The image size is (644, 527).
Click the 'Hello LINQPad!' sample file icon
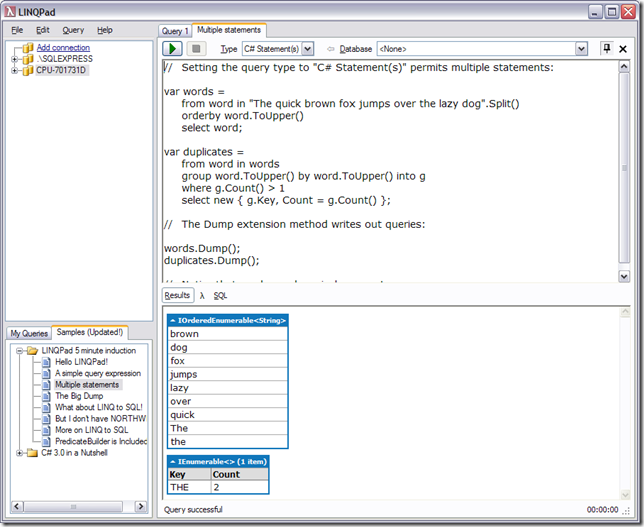pyautogui.click(x=47, y=362)
